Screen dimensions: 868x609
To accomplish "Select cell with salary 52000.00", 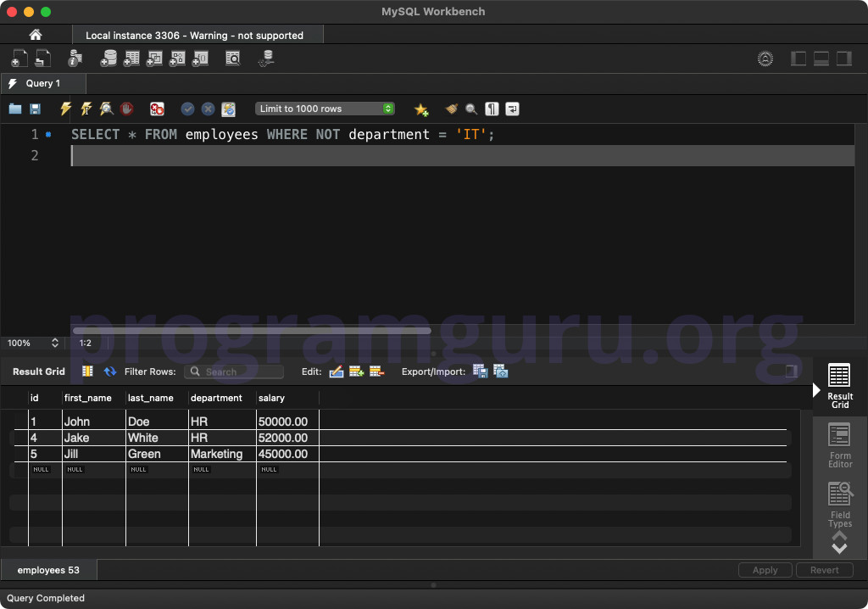I will (x=287, y=438).
